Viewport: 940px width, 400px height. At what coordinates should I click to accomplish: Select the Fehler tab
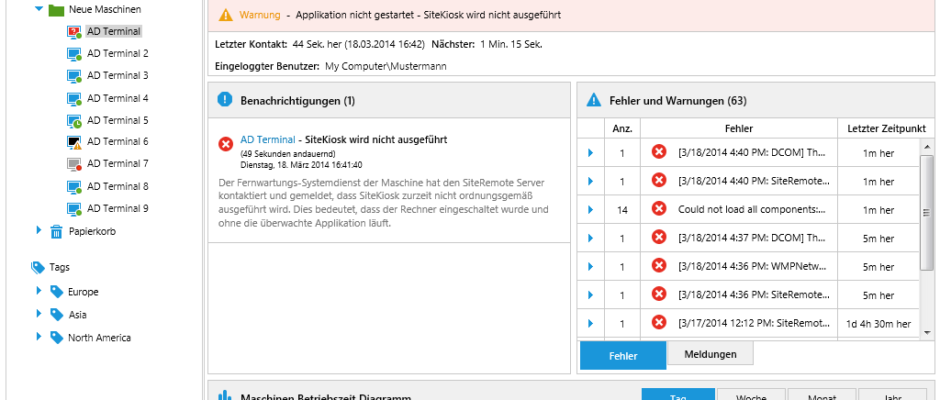coord(622,355)
